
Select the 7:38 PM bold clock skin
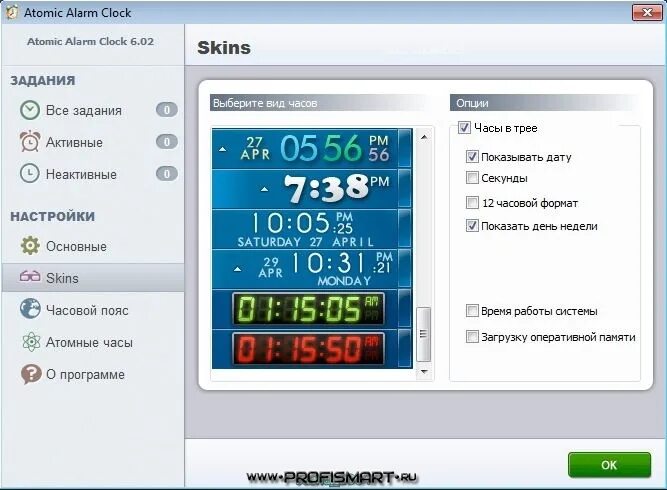(312, 188)
